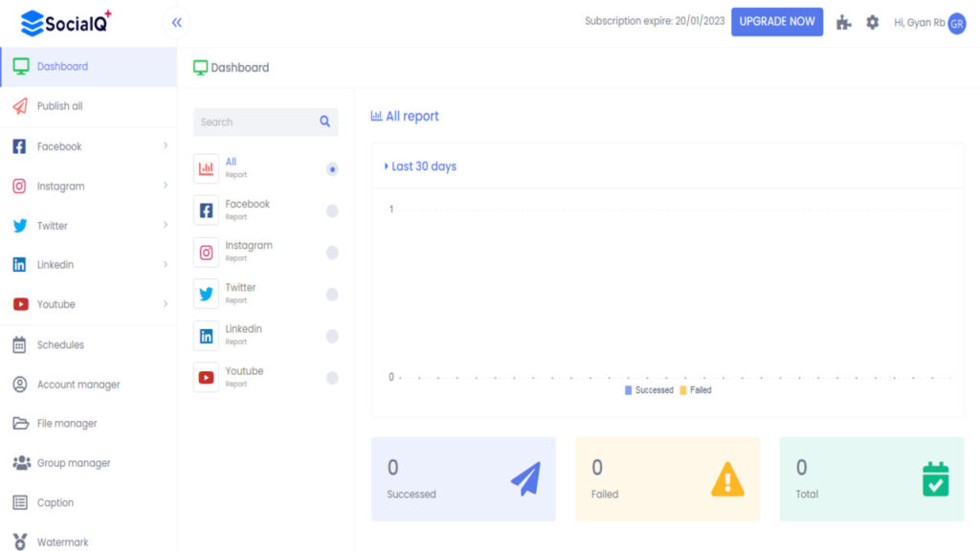Open account settings gear icon
This screenshot has width=980, height=551.
coord(873,22)
